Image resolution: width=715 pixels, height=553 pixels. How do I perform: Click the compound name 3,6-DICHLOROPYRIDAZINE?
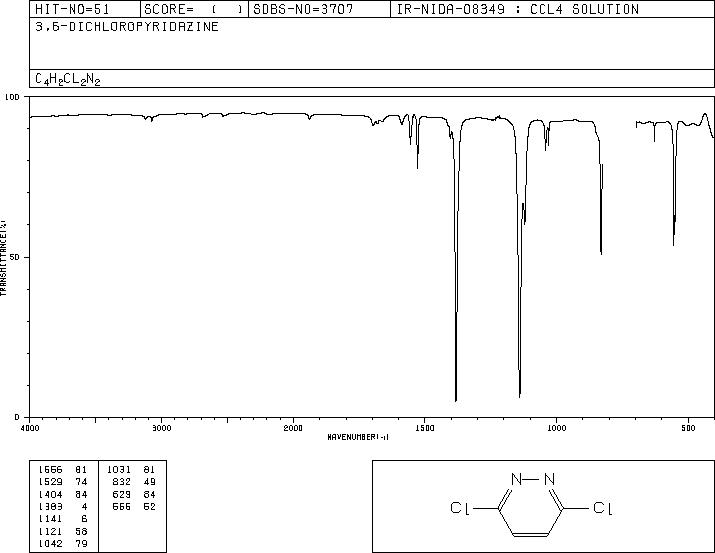(x=127, y=27)
